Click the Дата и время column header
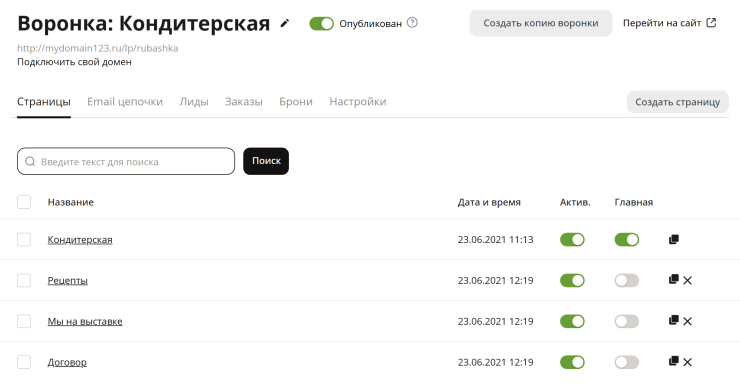 [489, 202]
